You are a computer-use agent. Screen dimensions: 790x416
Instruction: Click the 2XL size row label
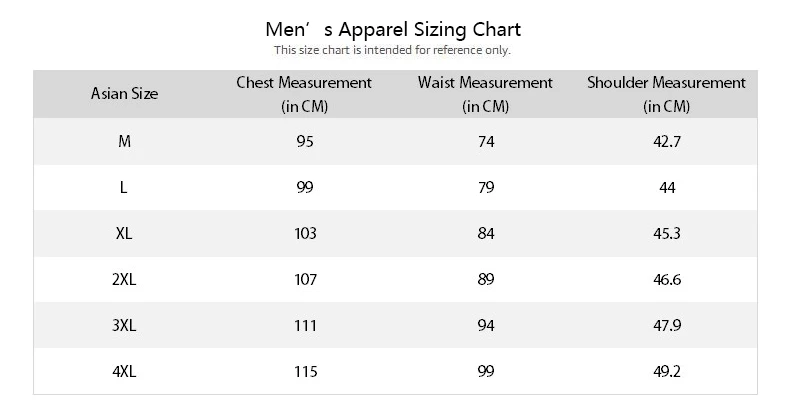coord(124,279)
